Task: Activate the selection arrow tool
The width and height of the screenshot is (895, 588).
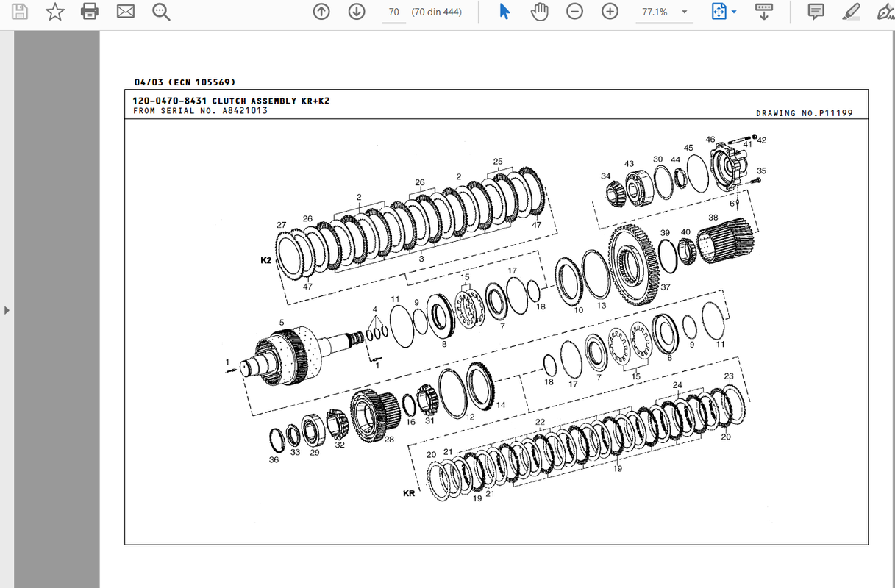Action: pos(504,12)
